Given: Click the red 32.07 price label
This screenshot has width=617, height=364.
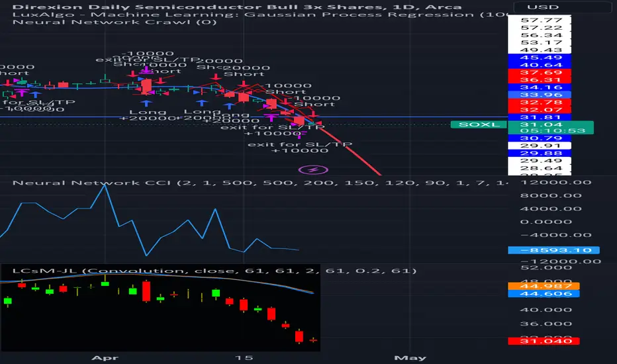Looking at the screenshot, I should tap(541, 110).
